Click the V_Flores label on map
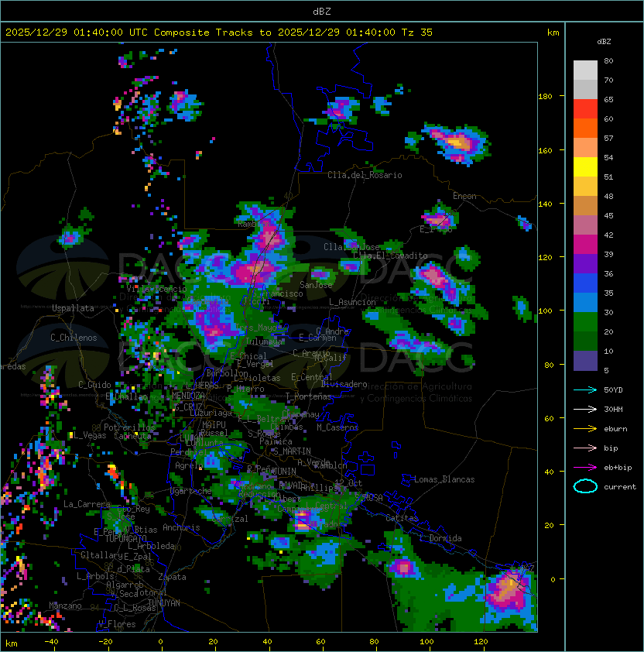Screen dimensions: 644x652 coord(117,624)
